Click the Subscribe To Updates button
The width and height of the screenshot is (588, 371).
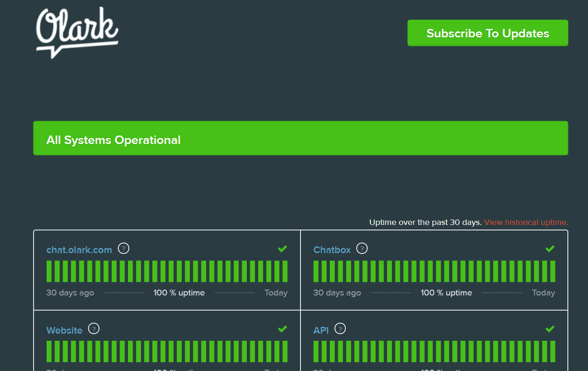(x=488, y=33)
